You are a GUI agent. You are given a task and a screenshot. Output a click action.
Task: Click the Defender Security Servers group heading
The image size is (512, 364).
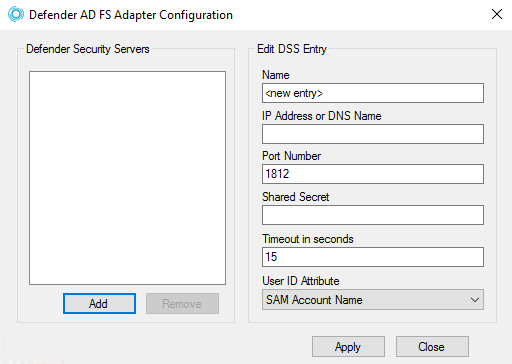point(88,49)
